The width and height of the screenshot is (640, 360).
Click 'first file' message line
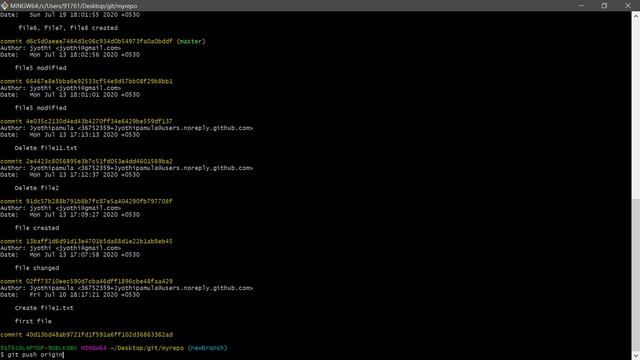pos(33,321)
